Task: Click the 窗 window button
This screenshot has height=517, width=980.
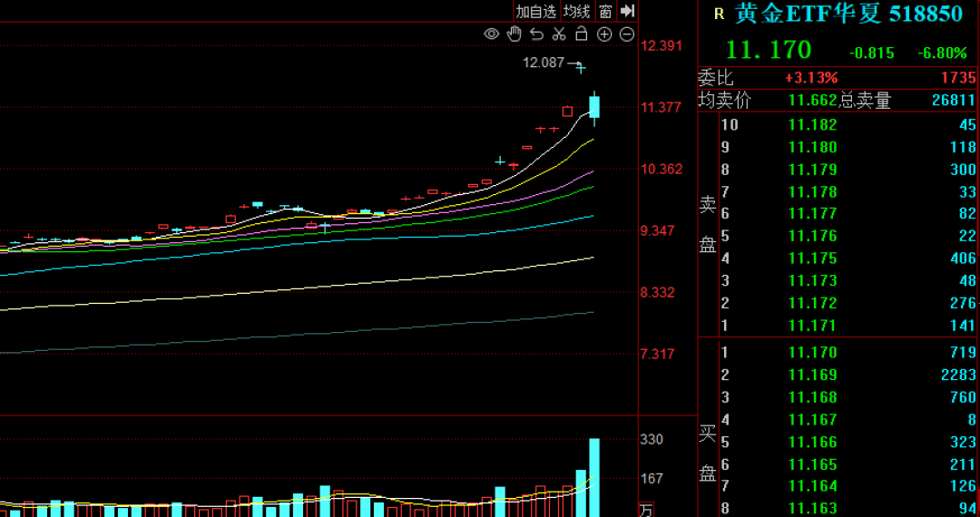Action: 605,11
